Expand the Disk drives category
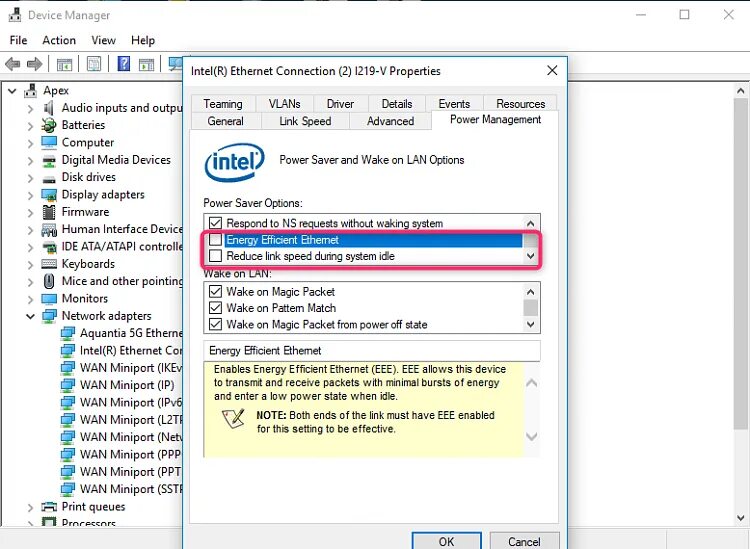This screenshot has height=549, width=750. 31,178
